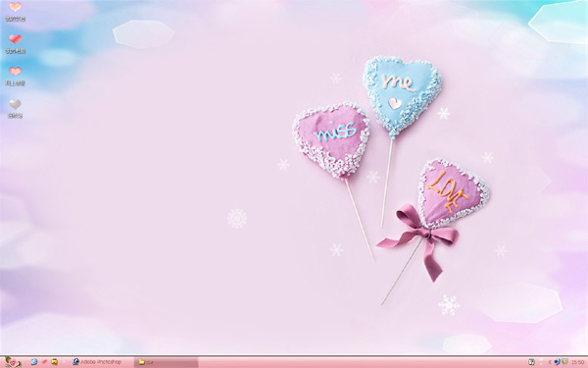This screenshot has width=588, height=368.
Task: Open the security shield tray icon
Action: (564, 362)
